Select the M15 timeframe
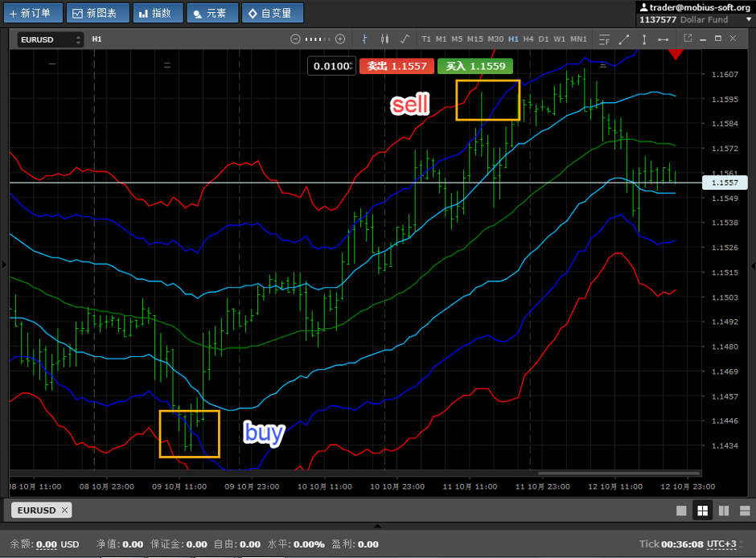The image size is (756, 558). pos(475,39)
